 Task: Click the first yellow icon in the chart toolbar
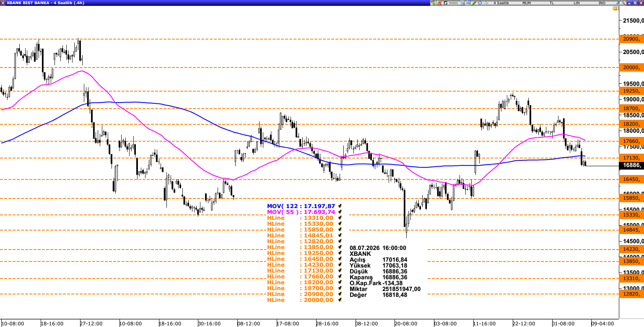pos(433,3)
